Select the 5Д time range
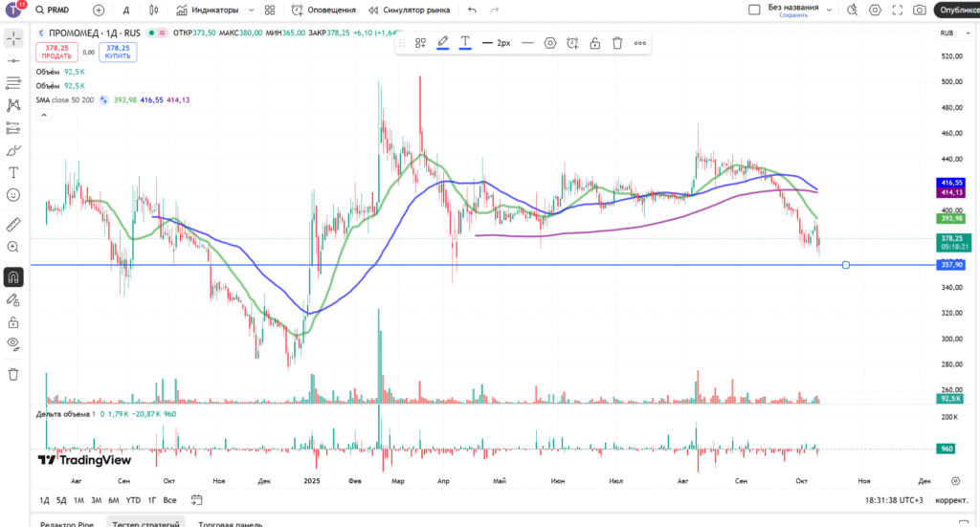This screenshot has height=527, width=980. (61, 500)
